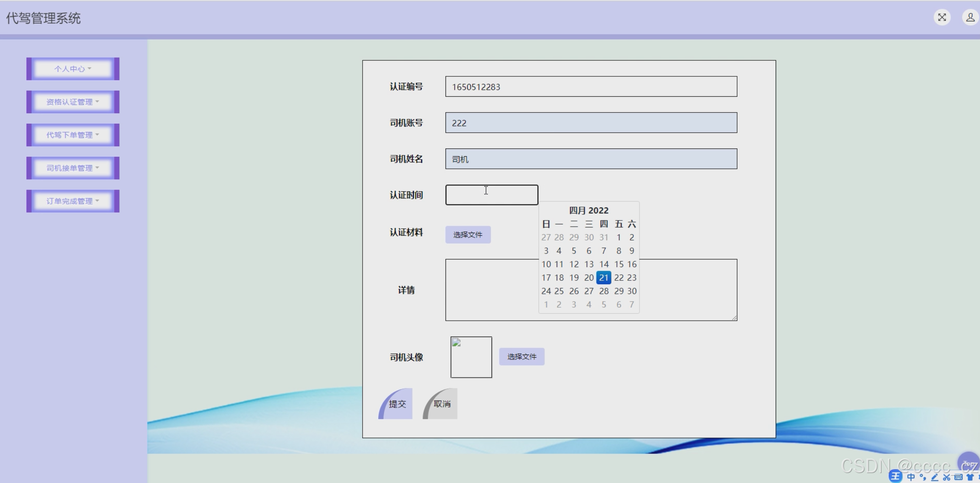Choose file for 认证材料 upload
The image size is (980, 483).
pos(468,235)
